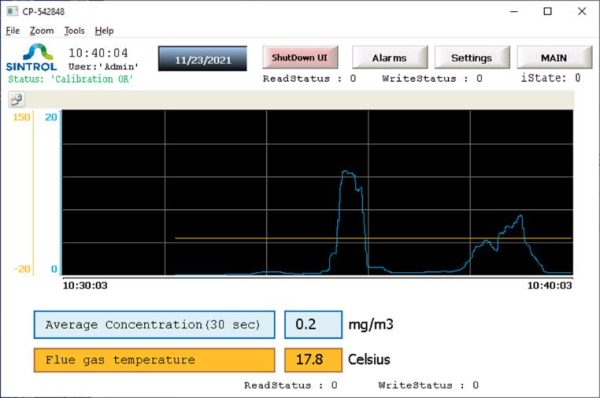Screen dimensions: 600x398
Task: Maximize the CP-542848 window
Action: [x=548, y=11]
